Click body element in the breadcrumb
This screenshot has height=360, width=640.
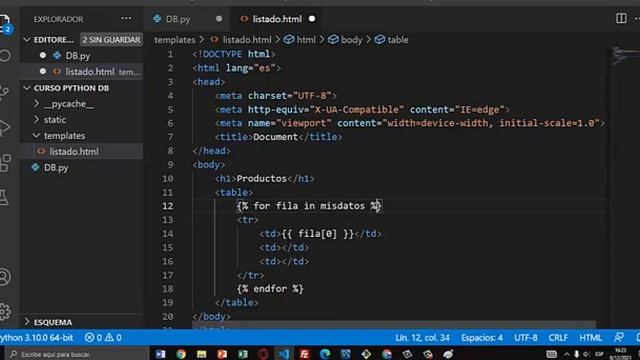(x=351, y=40)
